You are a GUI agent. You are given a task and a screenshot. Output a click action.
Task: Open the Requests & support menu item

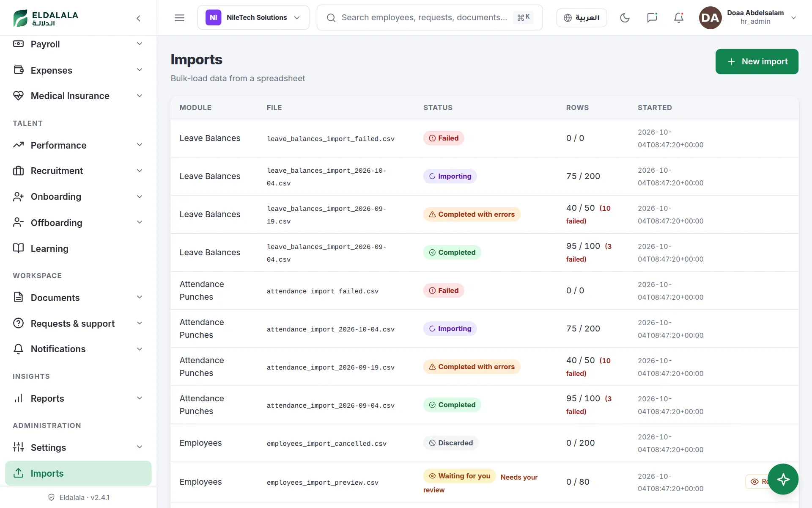click(x=78, y=323)
